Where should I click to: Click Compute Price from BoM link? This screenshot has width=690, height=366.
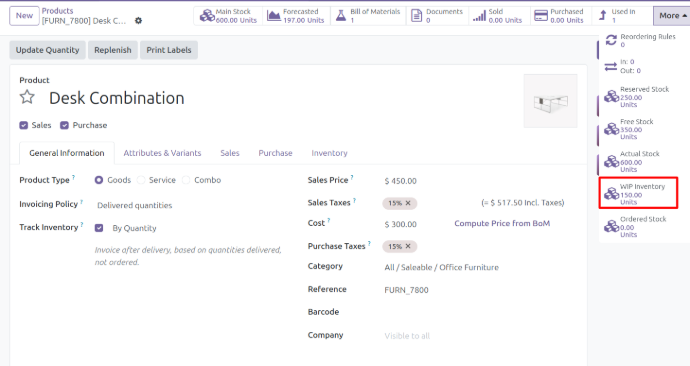(502, 223)
